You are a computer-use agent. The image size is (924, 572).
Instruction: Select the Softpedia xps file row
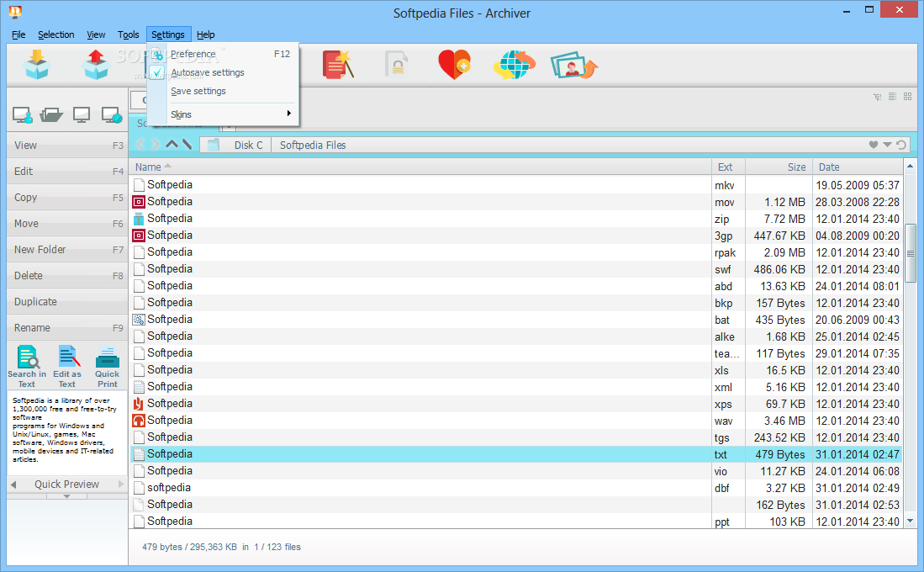pos(515,404)
